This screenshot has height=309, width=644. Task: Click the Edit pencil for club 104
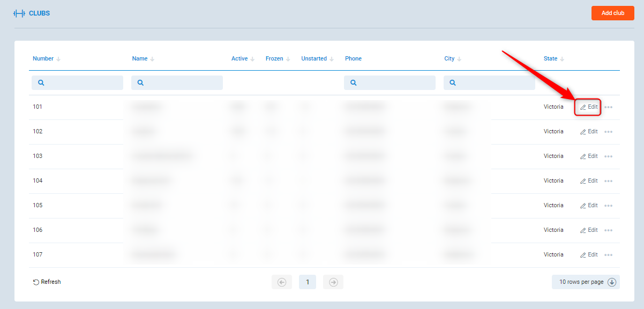pos(583,181)
